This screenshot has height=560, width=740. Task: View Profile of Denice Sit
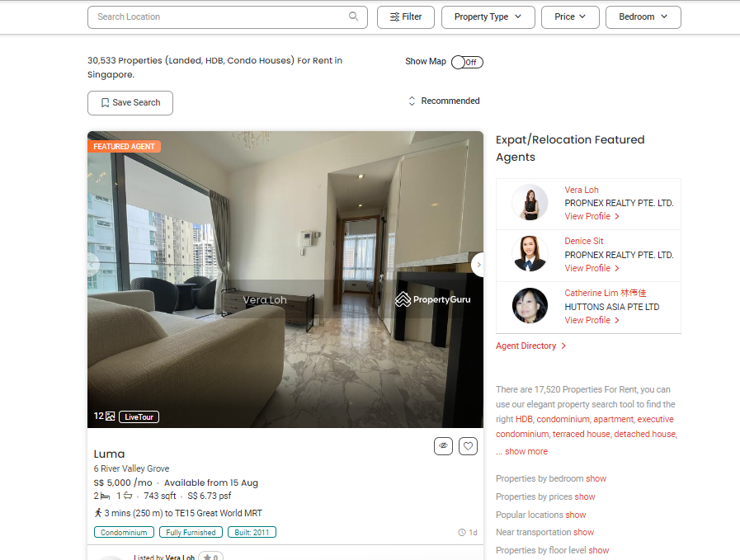[x=592, y=268]
